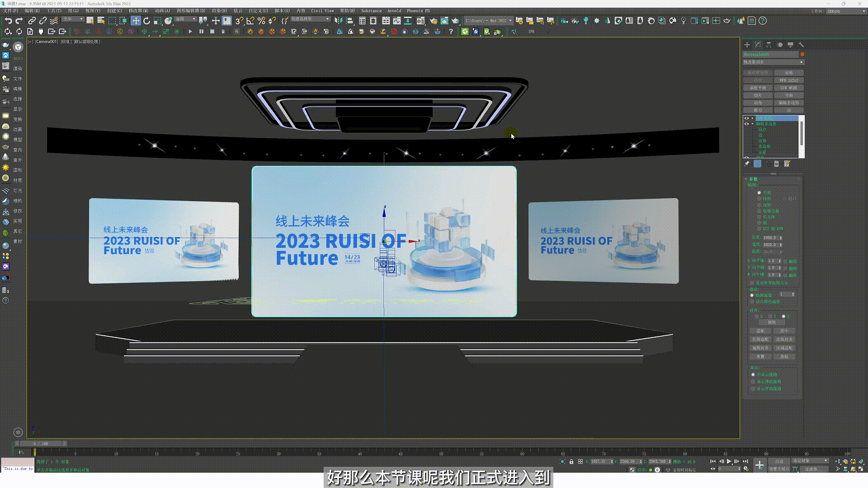Select 多边形 sub-object in modifier stack
The height and width of the screenshot is (488, 868).
point(764,146)
